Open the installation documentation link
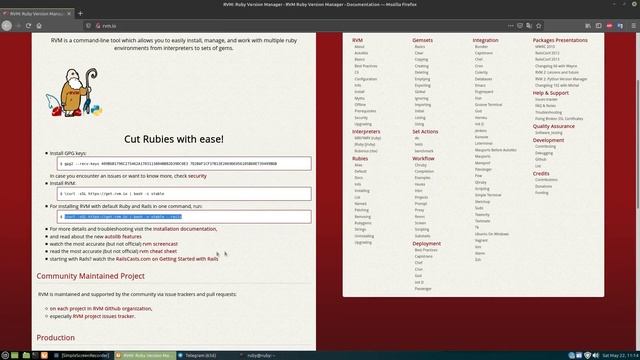640x360 pixels. point(185,229)
